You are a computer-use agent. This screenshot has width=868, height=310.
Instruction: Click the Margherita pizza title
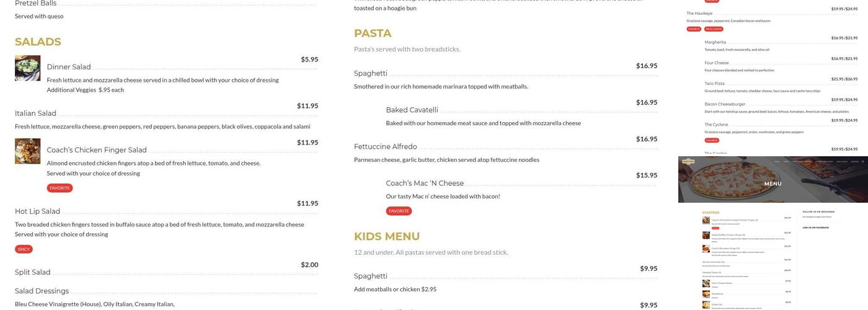715,42
